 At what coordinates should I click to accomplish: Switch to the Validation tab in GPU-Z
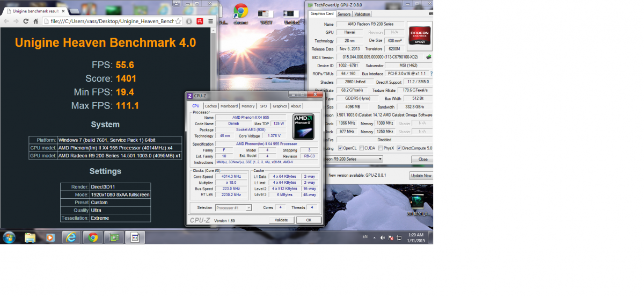pos(362,14)
